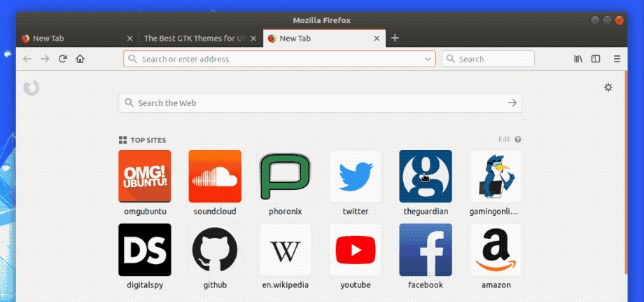Viewport: 644px width, 302px height.
Task: Expand the address bar history dropdown
Action: pos(428,59)
